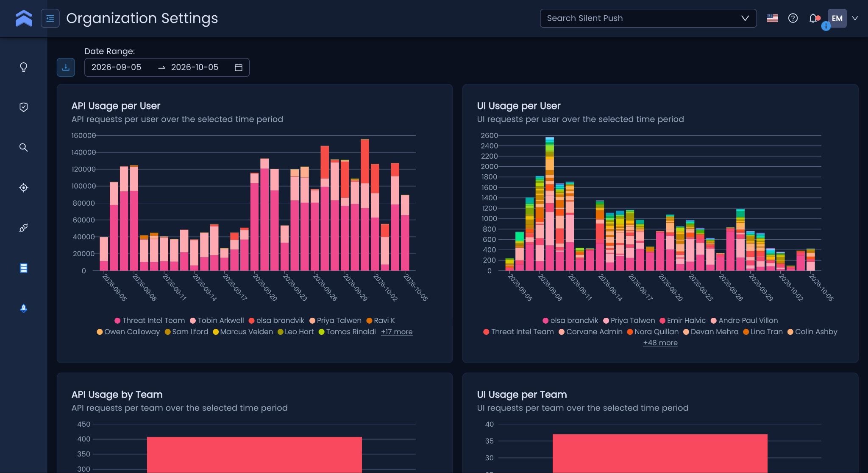Click the UI Usage per User heading
This screenshot has width=868, height=473.
coord(519,106)
